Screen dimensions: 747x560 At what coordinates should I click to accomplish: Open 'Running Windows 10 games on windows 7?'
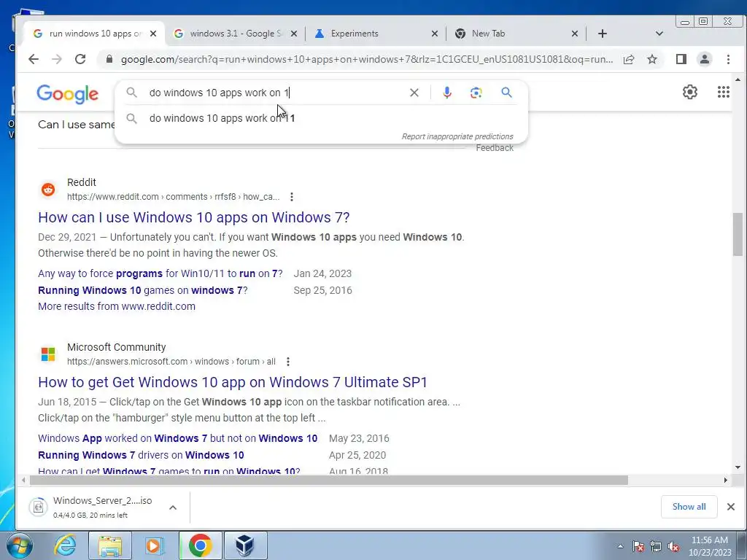click(143, 290)
